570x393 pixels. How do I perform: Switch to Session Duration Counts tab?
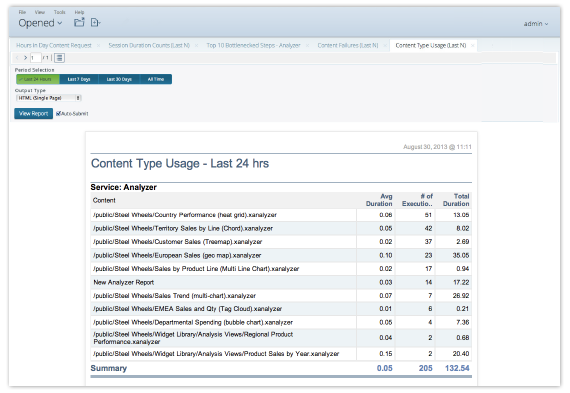coord(149,45)
